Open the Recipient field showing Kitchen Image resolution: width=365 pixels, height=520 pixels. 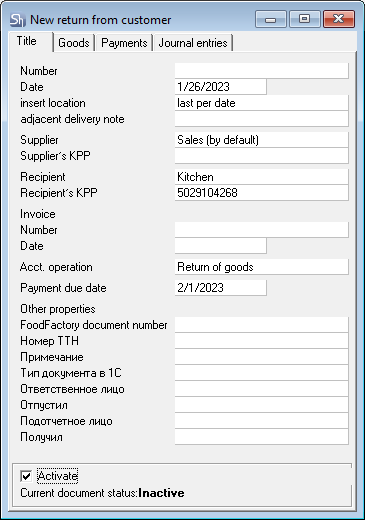coord(262,177)
